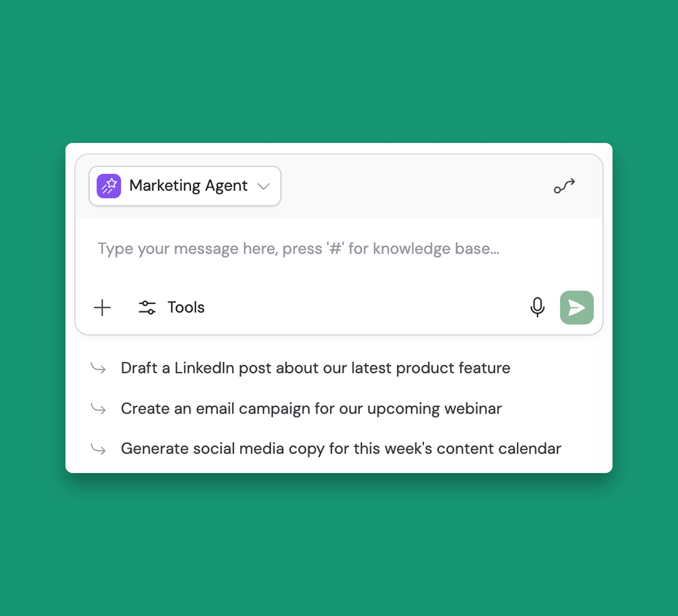Select the Draft a LinkedIn post suggestion

tap(315, 368)
